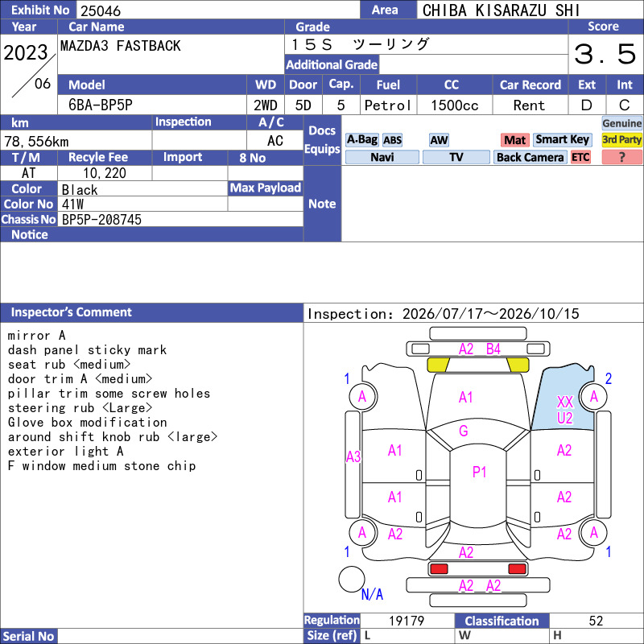The height and width of the screenshot is (644, 644).
Task: Click the comment 'Glove box modification'
Action: click(x=88, y=422)
